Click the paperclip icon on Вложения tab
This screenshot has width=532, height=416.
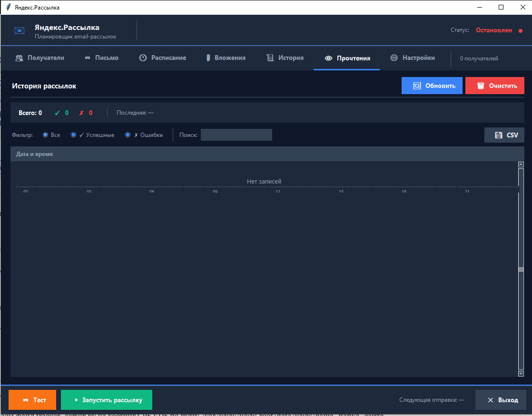tap(208, 58)
